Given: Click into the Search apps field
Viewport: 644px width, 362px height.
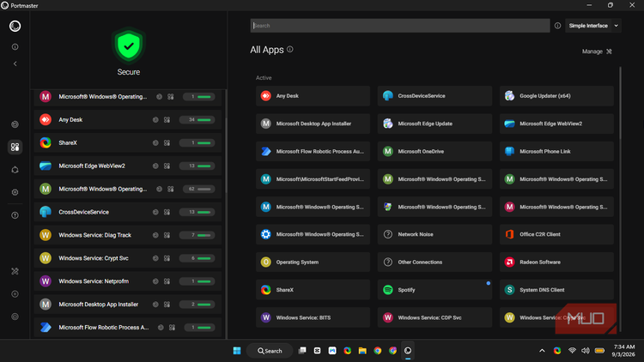Looking at the screenshot, I should (399, 26).
